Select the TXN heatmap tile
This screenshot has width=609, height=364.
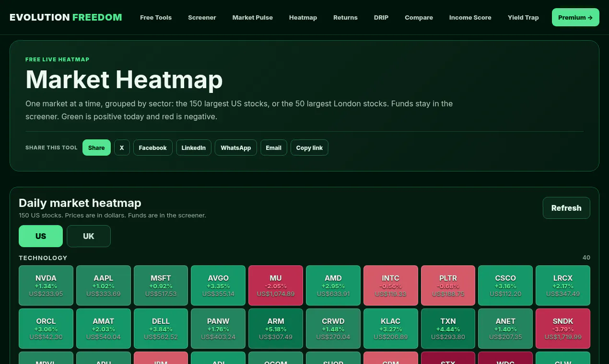[448, 329]
